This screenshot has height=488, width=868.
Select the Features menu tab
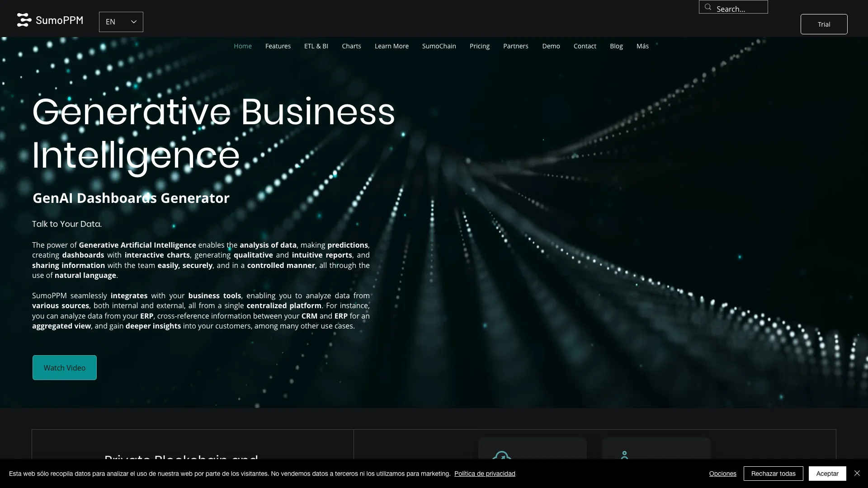point(278,46)
